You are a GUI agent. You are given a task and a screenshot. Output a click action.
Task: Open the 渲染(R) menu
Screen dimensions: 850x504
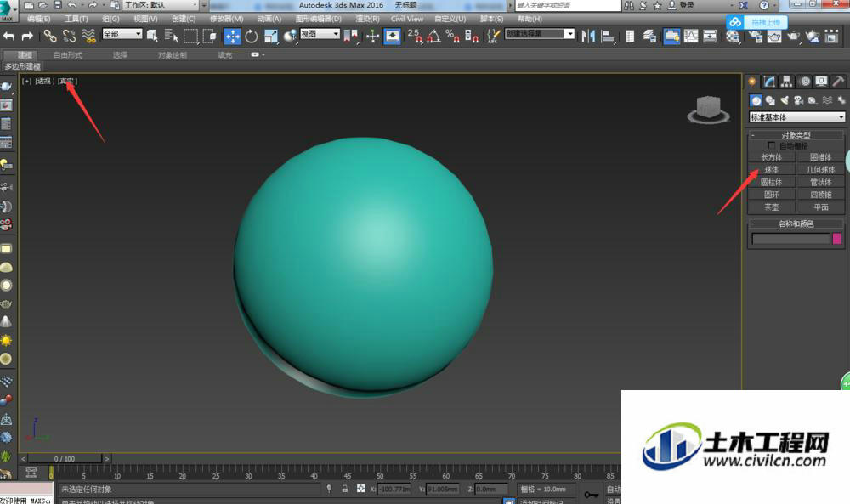point(367,19)
